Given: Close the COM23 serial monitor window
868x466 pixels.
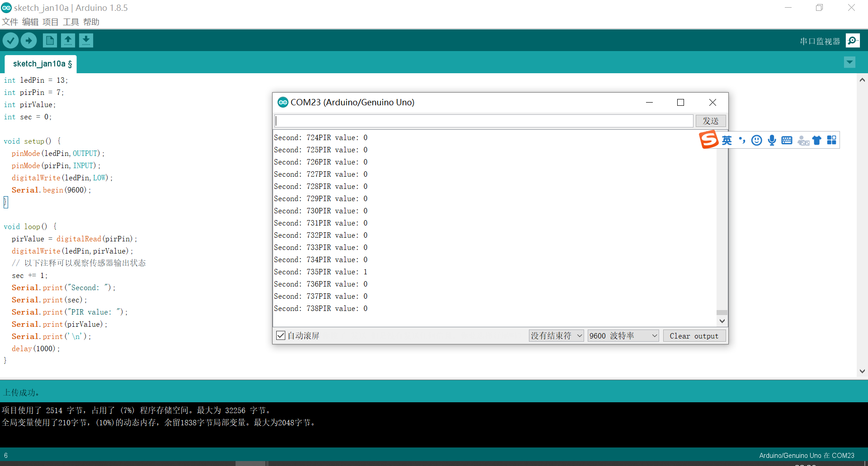Looking at the screenshot, I should (x=712, y=103).
